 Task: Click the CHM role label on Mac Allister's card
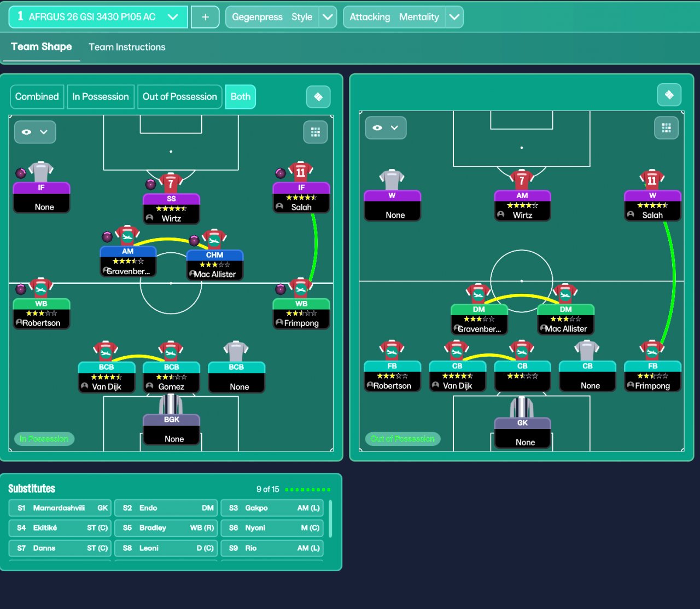point(214,255)
